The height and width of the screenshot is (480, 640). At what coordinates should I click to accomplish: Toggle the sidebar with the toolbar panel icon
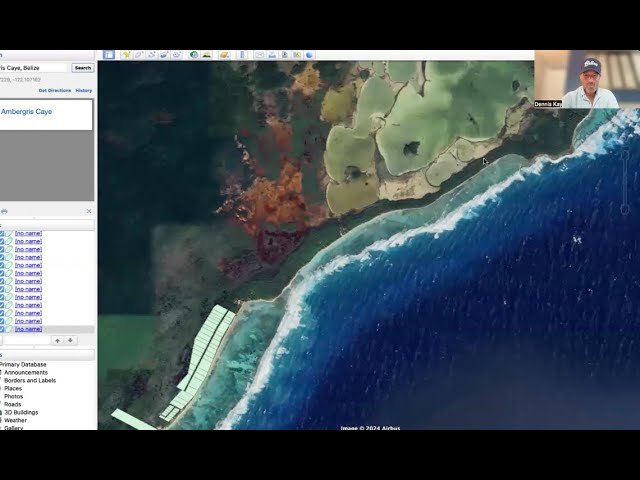[109, 55]
